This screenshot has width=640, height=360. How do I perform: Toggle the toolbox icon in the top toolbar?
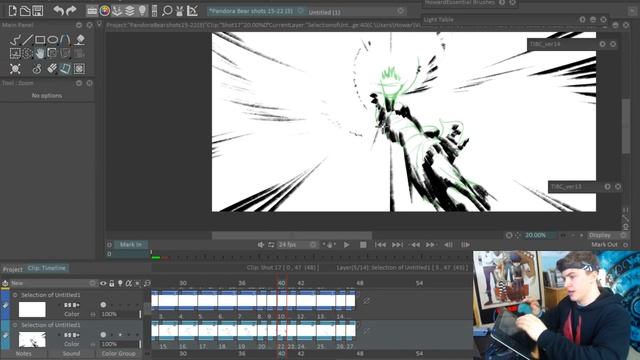click(x=92, y=11)
